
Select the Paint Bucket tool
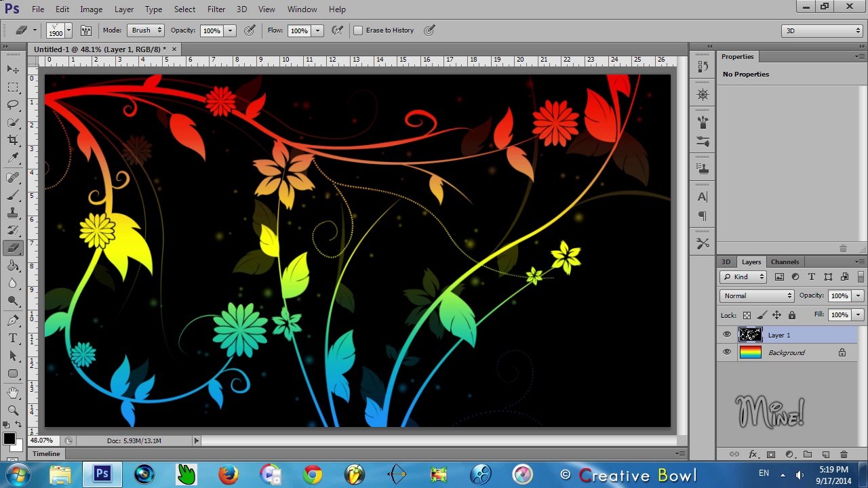13,266
